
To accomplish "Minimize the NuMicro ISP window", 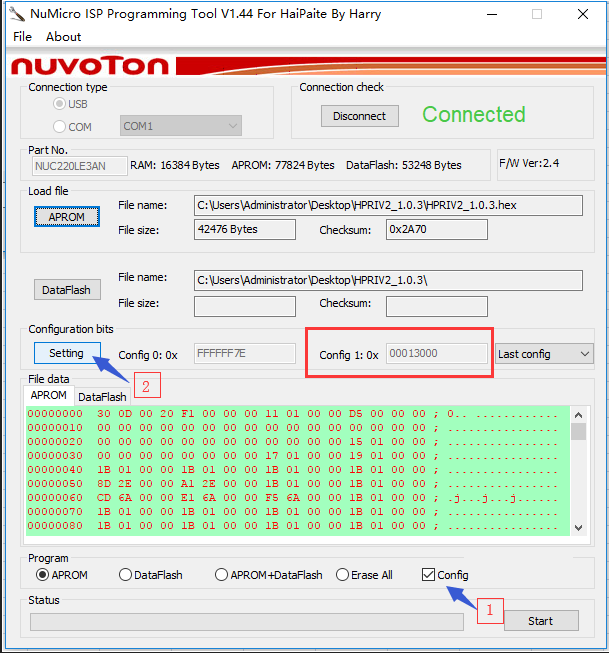I will pos(492,14).
